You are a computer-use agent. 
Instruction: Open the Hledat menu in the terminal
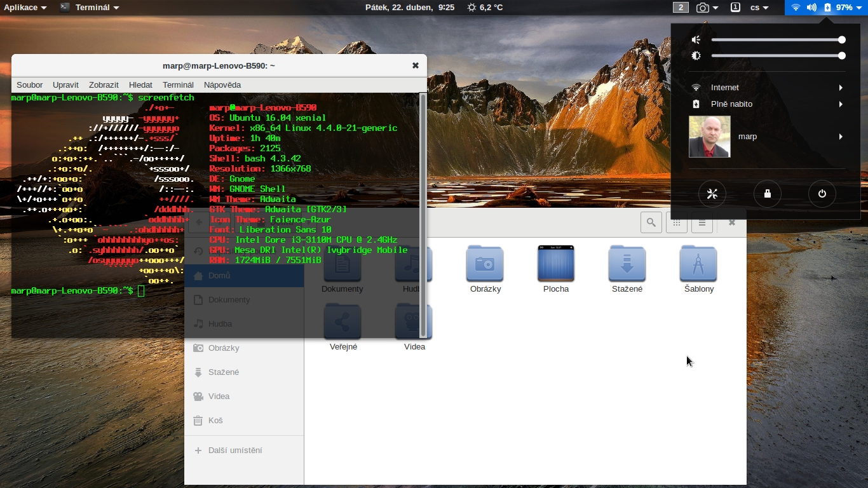(140, 85)
